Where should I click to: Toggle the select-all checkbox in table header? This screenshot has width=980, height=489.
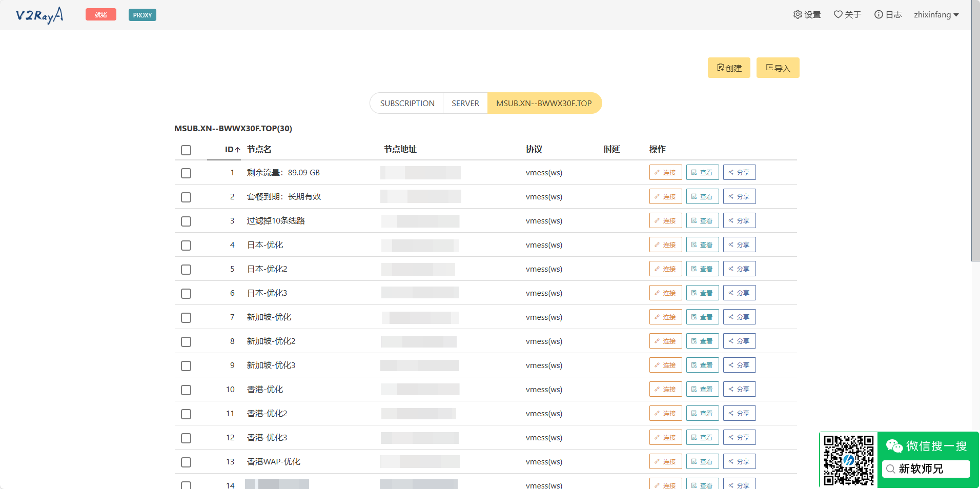click(186, 150)
